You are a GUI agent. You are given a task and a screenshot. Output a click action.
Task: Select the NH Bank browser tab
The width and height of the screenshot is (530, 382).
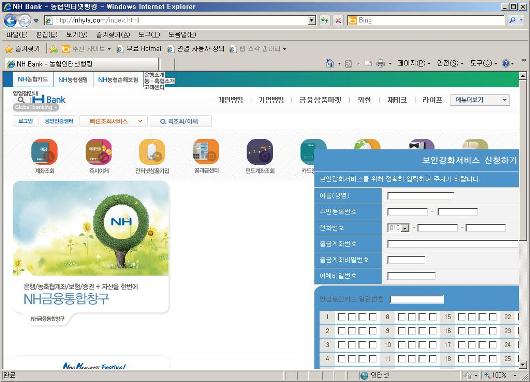pos(82,64)
